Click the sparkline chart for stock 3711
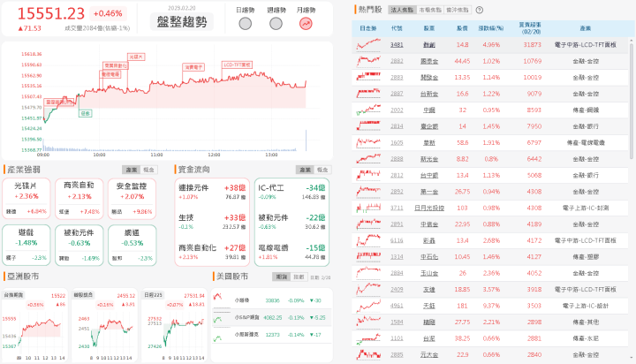This screenshot has height=364, width=636. point(368,208)
